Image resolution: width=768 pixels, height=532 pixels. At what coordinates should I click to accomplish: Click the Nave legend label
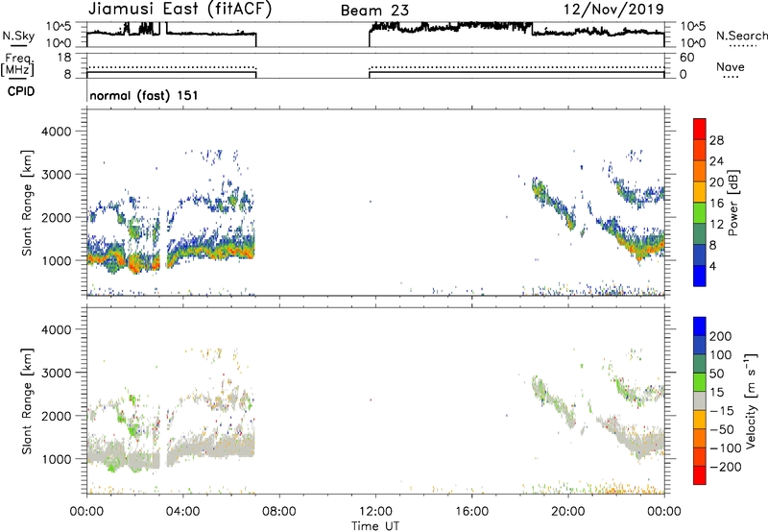pyautogui.click(x=731, y=66)
